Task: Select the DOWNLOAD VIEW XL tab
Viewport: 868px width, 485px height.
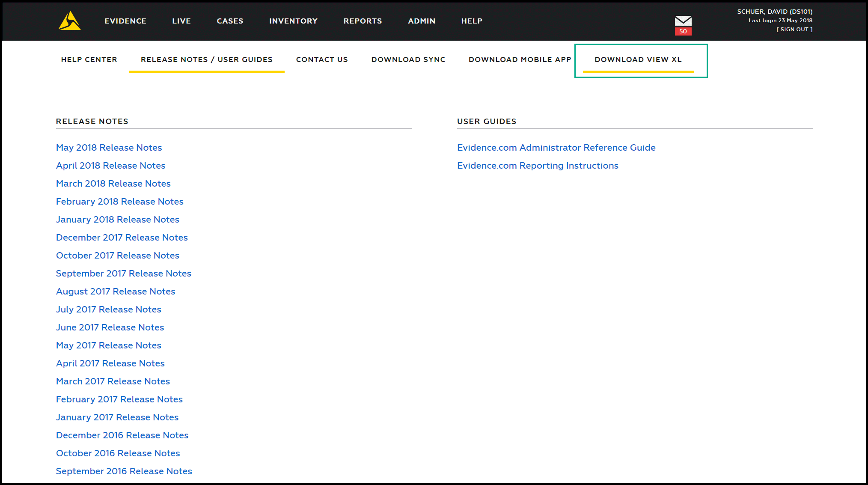Action: (638, 60)
